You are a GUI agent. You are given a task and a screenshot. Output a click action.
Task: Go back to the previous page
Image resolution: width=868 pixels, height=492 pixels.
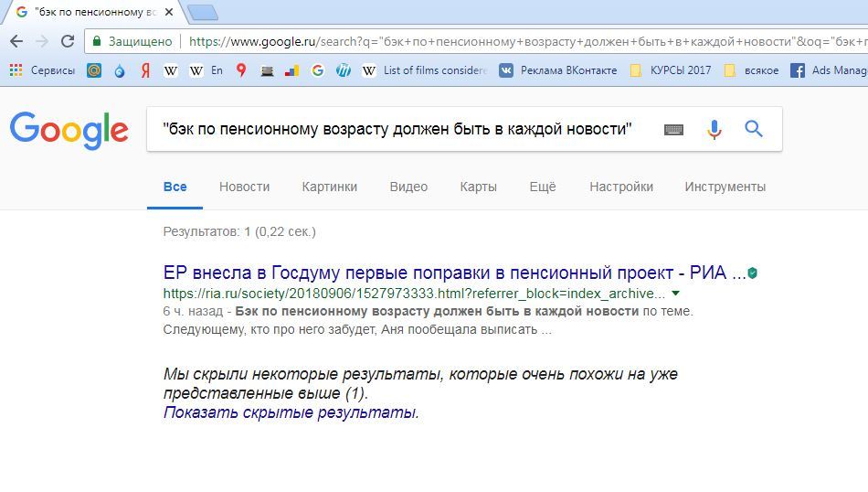[x=16, y=41]
